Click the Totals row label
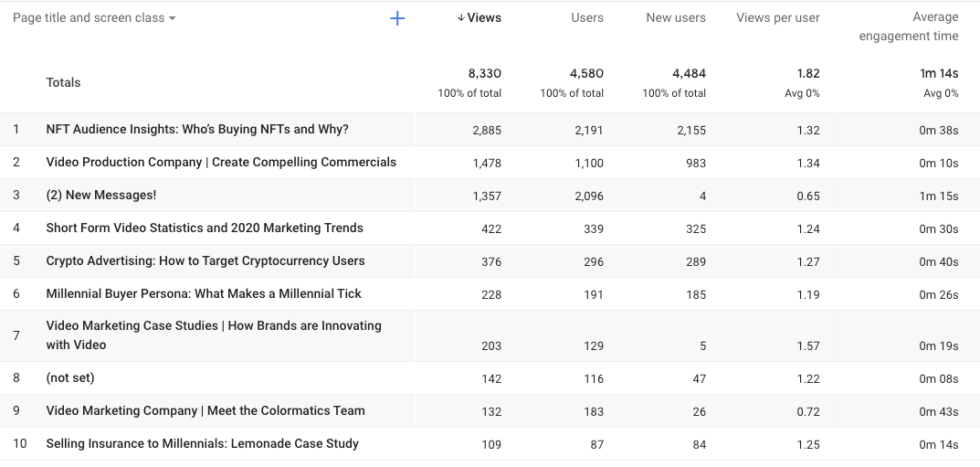This screenshot has height=467, width=980. point(64,83)
